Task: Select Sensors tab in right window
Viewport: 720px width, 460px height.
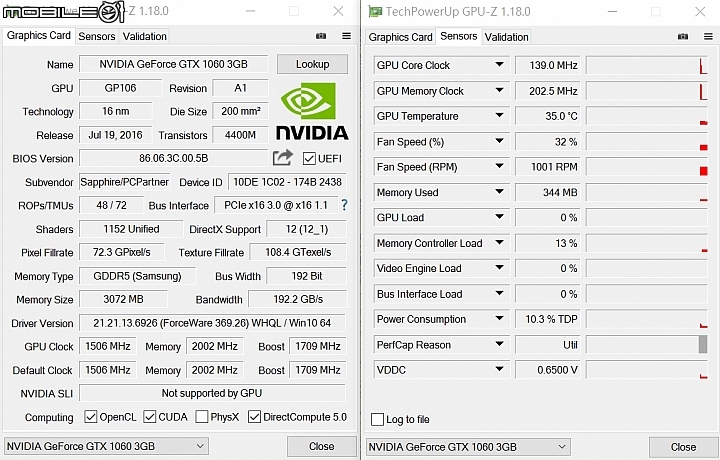Action: click(459, 36)
